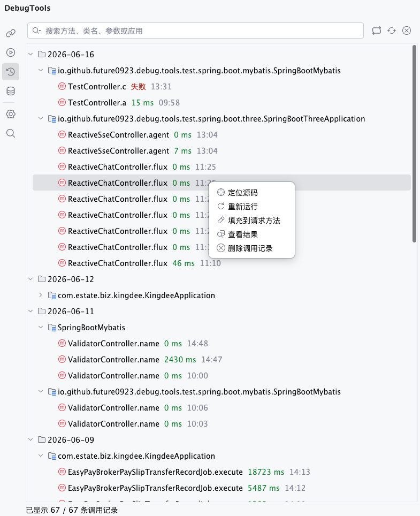This screenshot has width=420, height=516.
Task: Click the search field magnifier icon
Action: click(x=36, y=31)
